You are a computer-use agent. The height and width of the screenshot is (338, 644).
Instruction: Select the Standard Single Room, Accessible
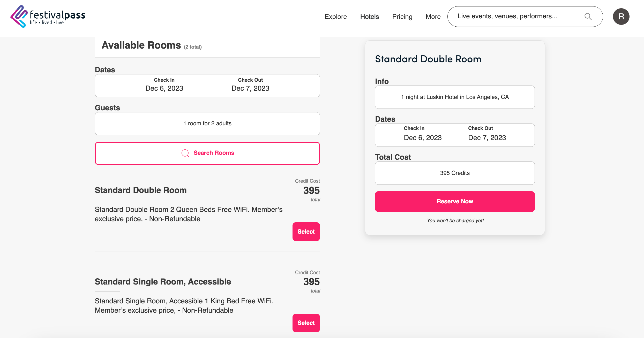(x=306, y=323)
